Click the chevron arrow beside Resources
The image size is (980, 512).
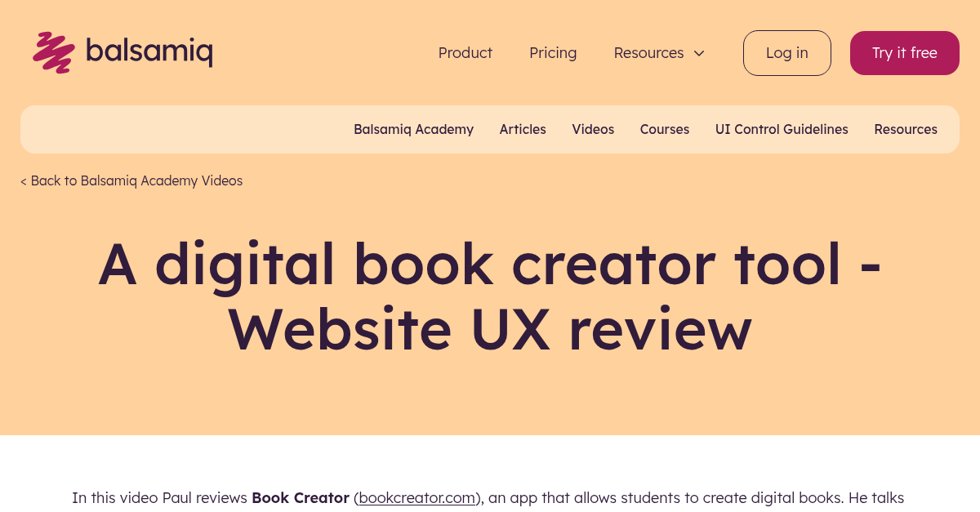[699, 53]
